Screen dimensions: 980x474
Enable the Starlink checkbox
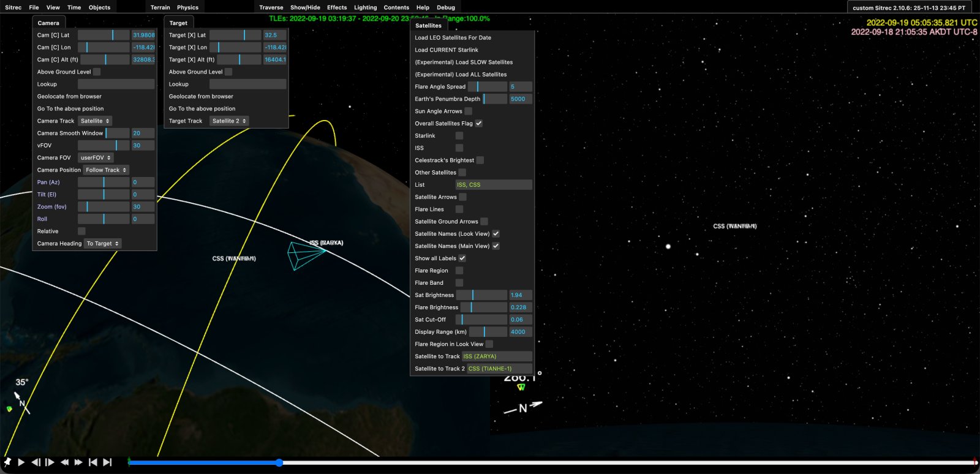point(459,135)
